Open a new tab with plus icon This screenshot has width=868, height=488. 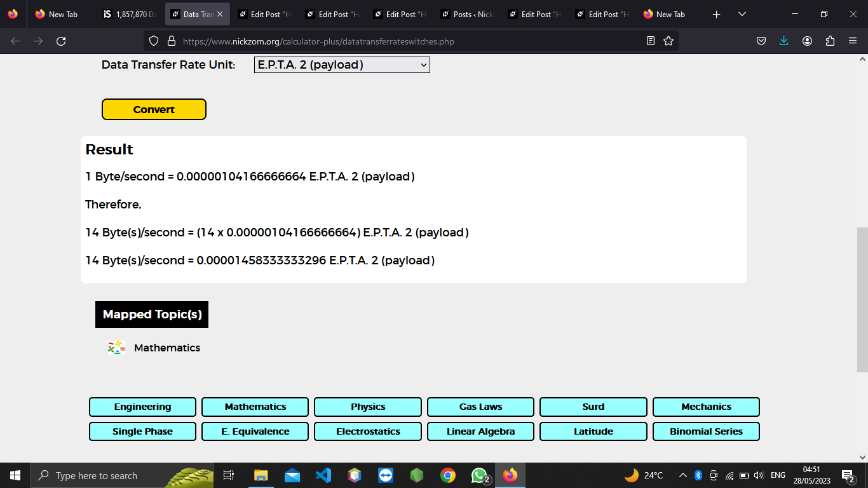click(717, 14)
